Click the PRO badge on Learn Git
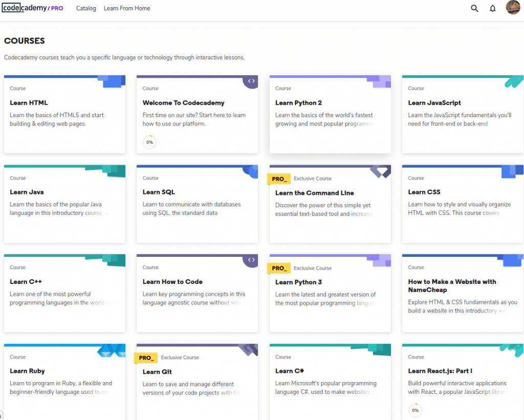 tap(146, 358)
